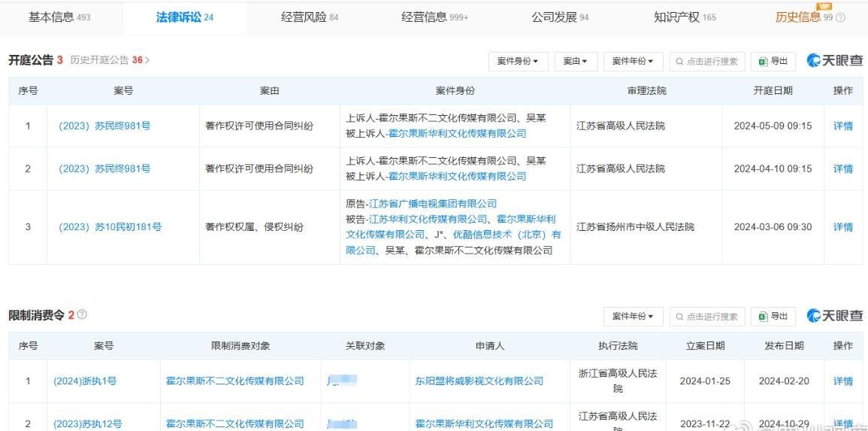Click the help icon beside 限制消费令
The width and height of the screenshot is (868, 431).
pyautogui.click(x=82, y=314)
